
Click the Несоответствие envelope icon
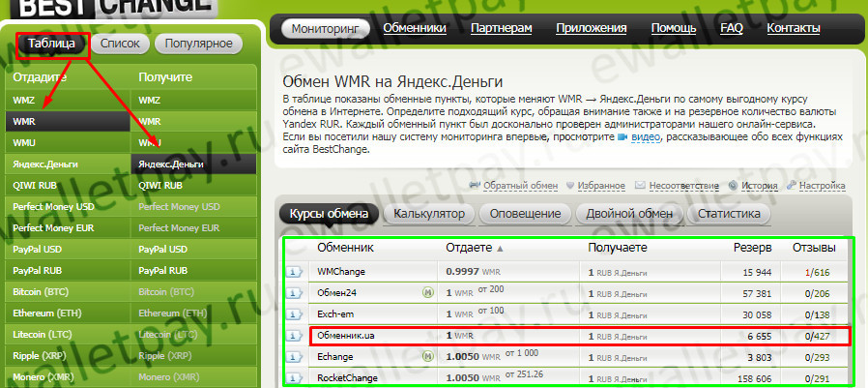coord(640,186)
